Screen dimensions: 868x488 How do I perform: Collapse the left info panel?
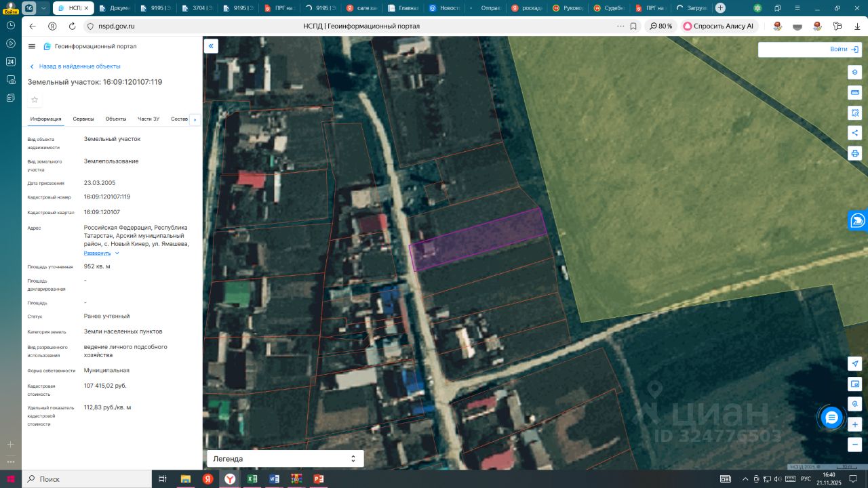(211, 46)
